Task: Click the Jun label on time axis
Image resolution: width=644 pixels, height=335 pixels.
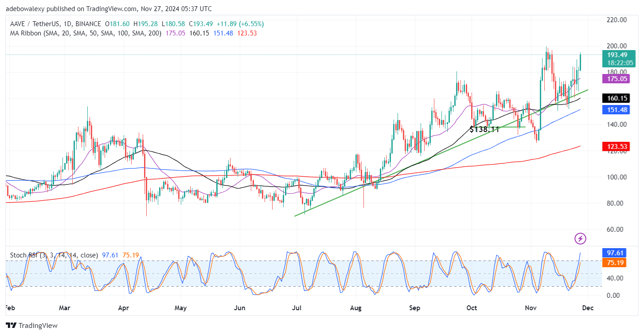Action: point(239,307)
